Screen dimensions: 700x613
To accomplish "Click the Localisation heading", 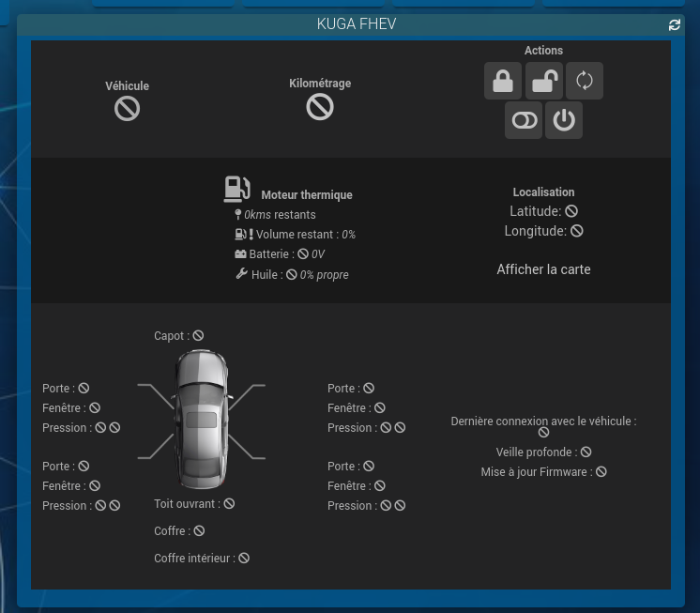I will click(x=543, y=192).
